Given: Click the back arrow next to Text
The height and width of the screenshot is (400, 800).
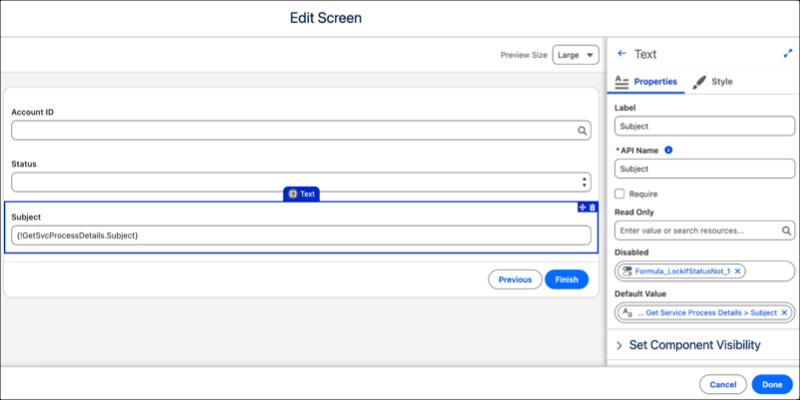Looking at the screenshot, I should point(621,54).
